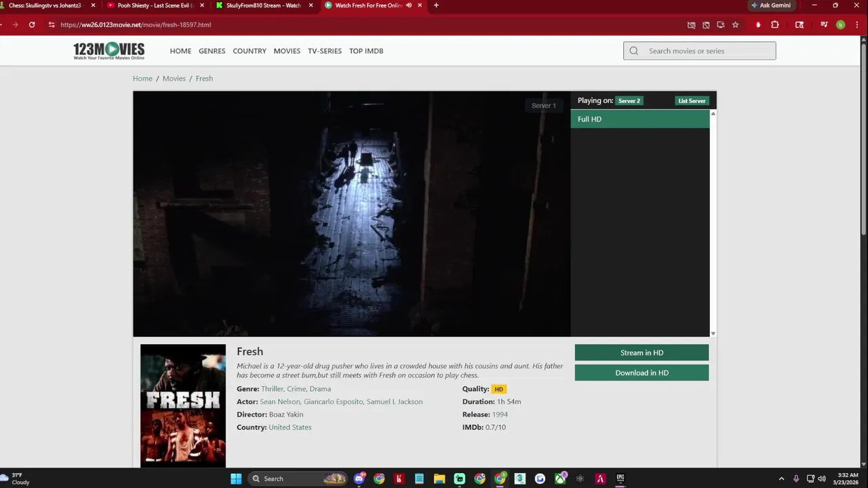Click the Search movies or series field

tap(700, 51)
